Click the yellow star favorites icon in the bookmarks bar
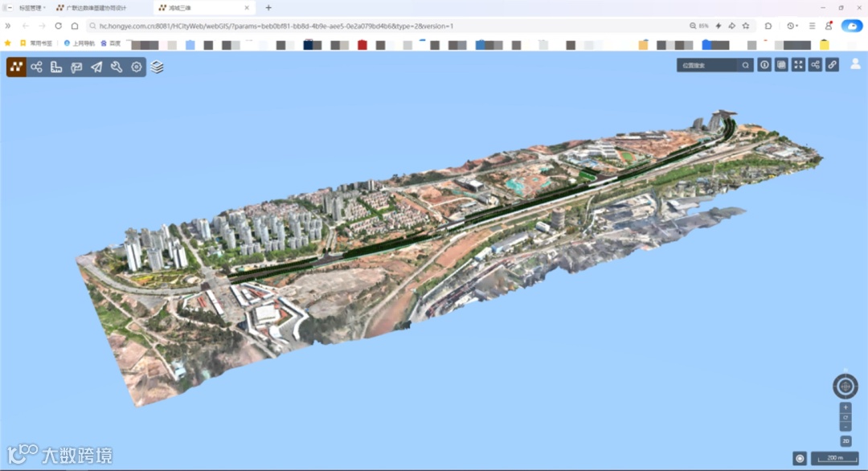Viewport: 868px width, 471px height. click(8, 43)
